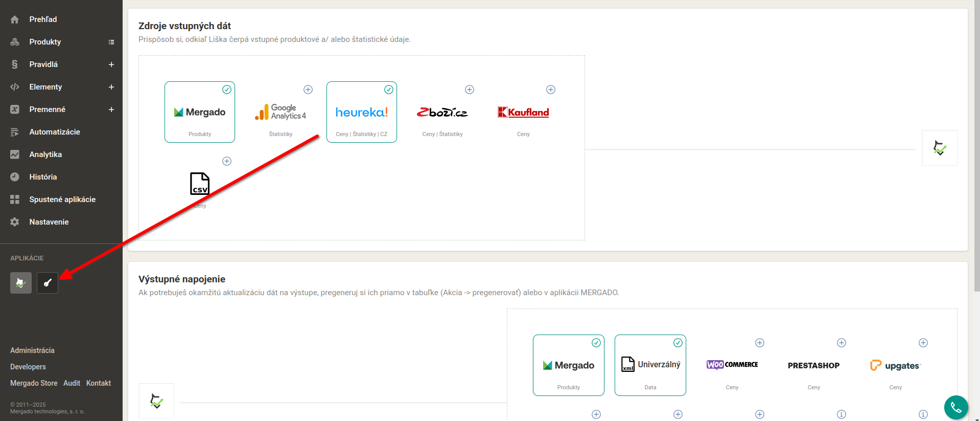Click the heureka! logo

coord(362,112)
